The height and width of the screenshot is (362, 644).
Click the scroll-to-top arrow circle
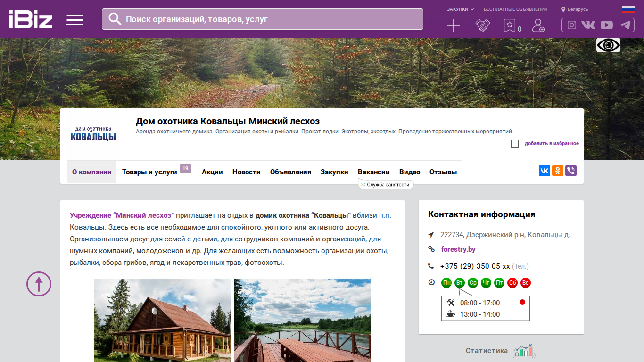tap(39, 284)
